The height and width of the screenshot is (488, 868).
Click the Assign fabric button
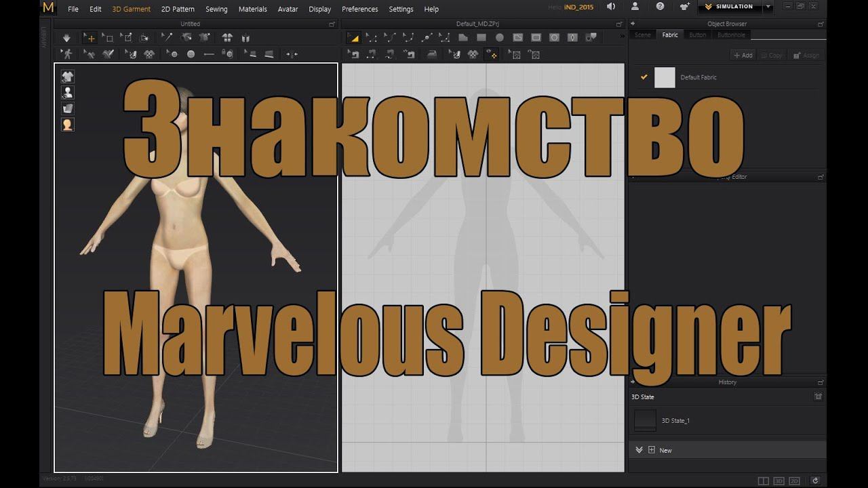point(806,56)
